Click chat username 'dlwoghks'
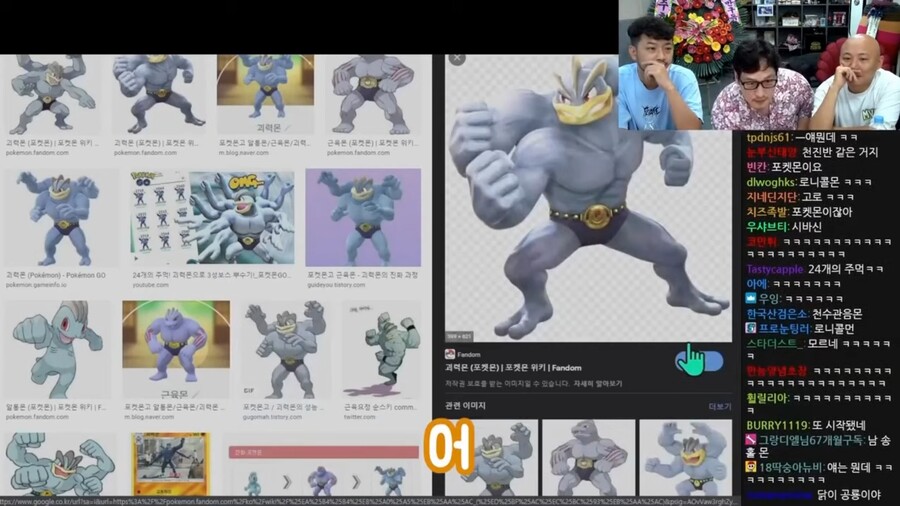The width and height of the screenshot is (900, 506). pyautogui.click(x=771, y=182)
